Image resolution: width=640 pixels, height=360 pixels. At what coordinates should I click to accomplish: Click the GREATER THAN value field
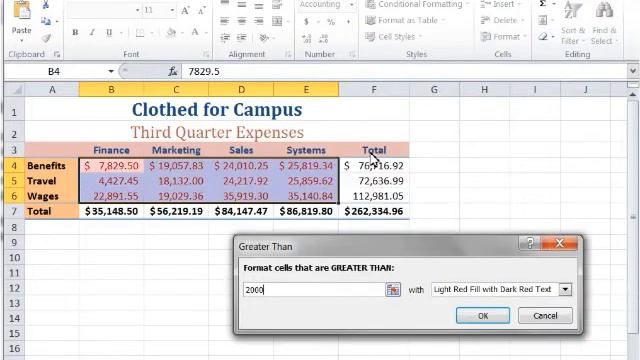[313, 290]
